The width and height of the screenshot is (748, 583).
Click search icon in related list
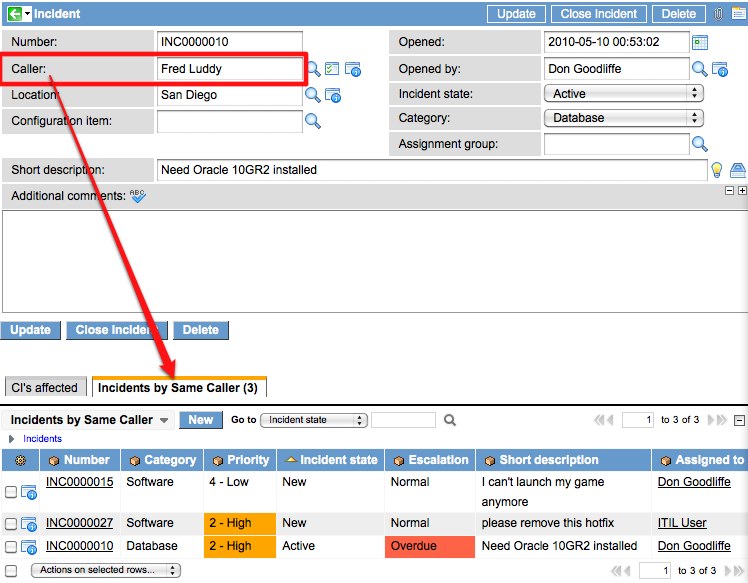point(450,421)
